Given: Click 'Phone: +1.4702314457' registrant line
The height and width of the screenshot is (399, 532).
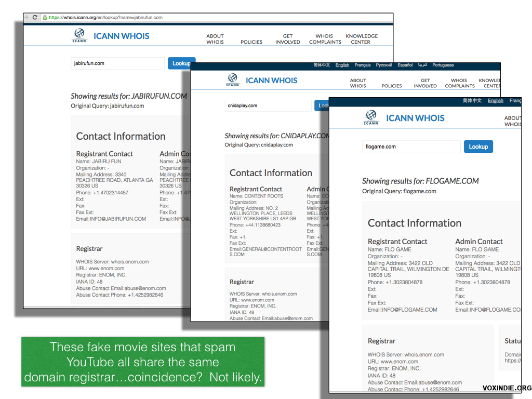Looking at the screenshot, I should click(102, 193).
